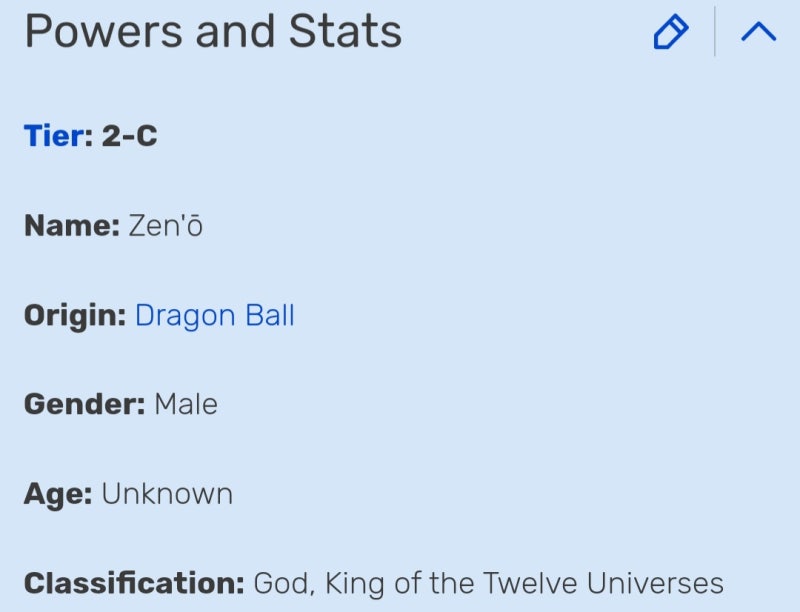This screenshot has width=800, height=612.
Task: Open the Tier link
Action: pos(56,136)
